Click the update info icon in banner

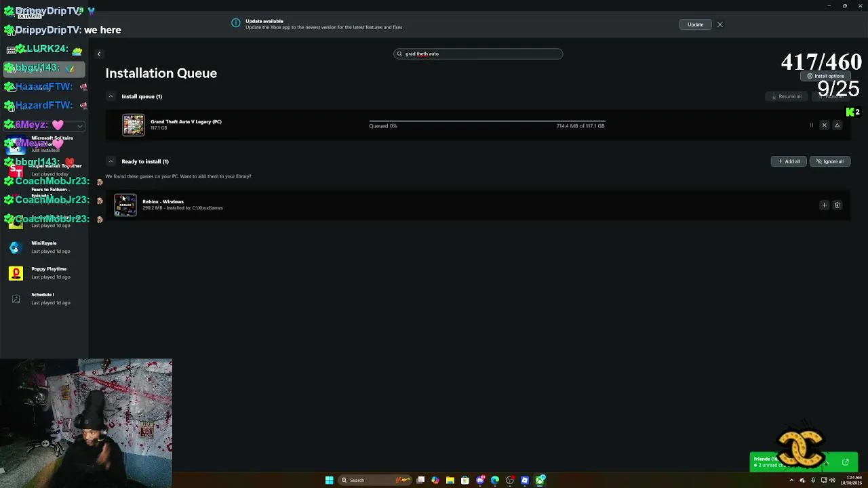[x=236, y=24]
